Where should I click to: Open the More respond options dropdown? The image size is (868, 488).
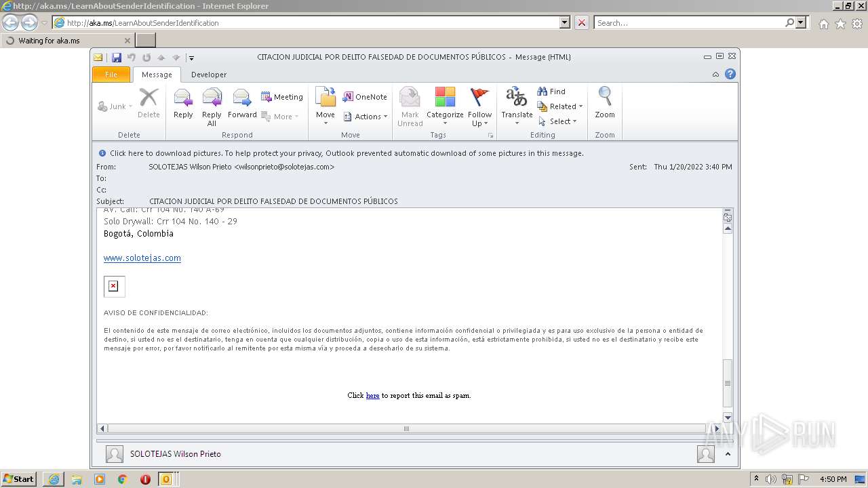(280, 117)
